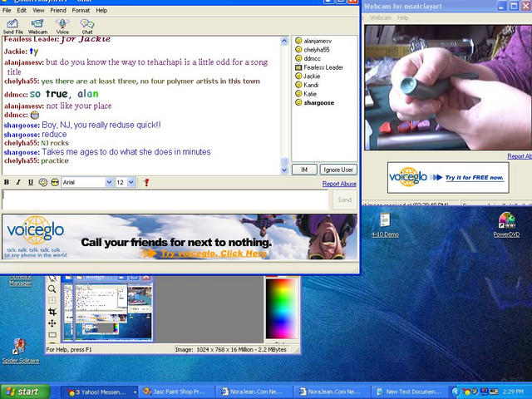Click the voiceglo banner ad in chat window

coord(180,237)
